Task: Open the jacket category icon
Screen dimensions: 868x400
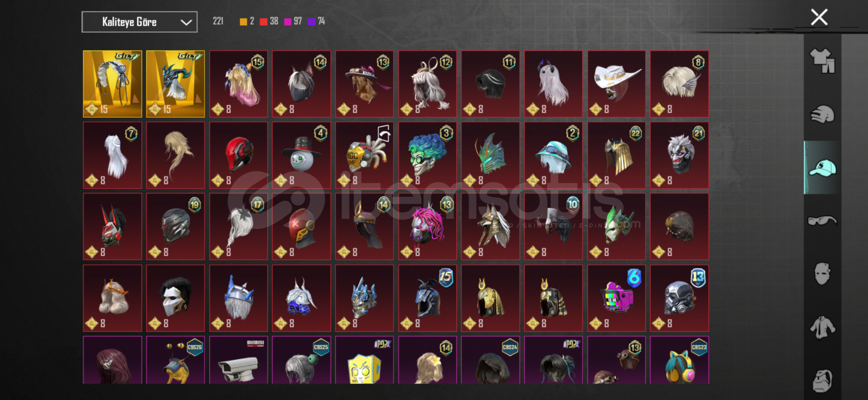Action: point(822,327)
